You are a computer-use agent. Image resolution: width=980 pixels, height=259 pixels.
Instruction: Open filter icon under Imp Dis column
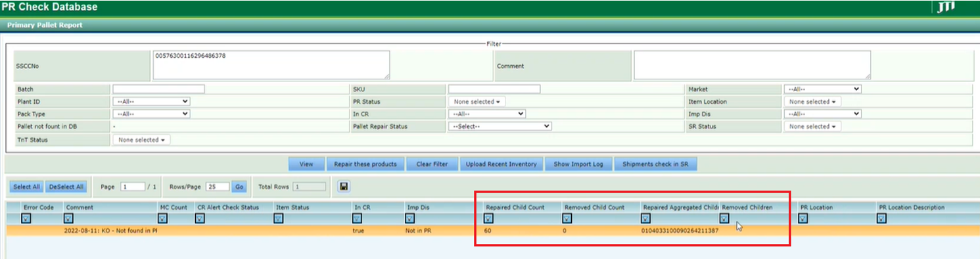point(410,218)
